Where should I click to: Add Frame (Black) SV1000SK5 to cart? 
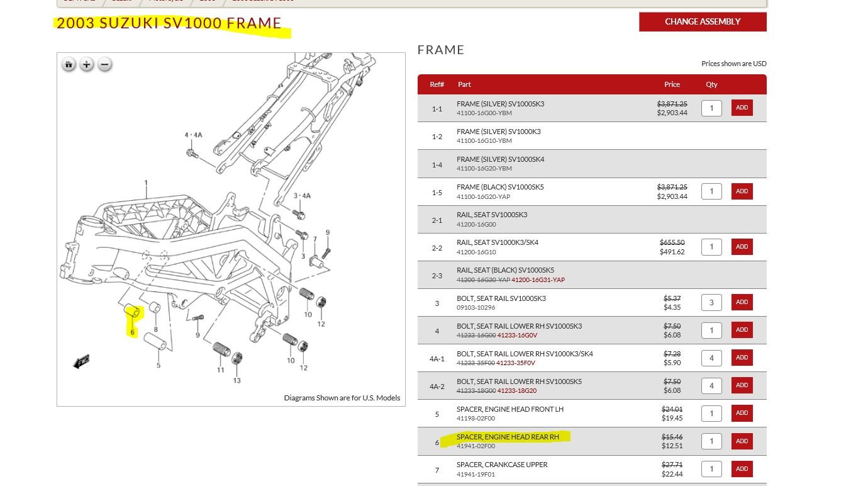[x=742, y=191]
